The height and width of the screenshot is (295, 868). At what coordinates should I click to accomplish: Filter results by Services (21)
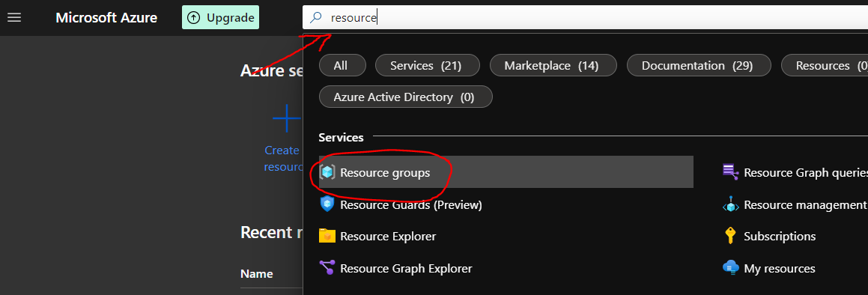pyautogui.click(x=426, y=65)
